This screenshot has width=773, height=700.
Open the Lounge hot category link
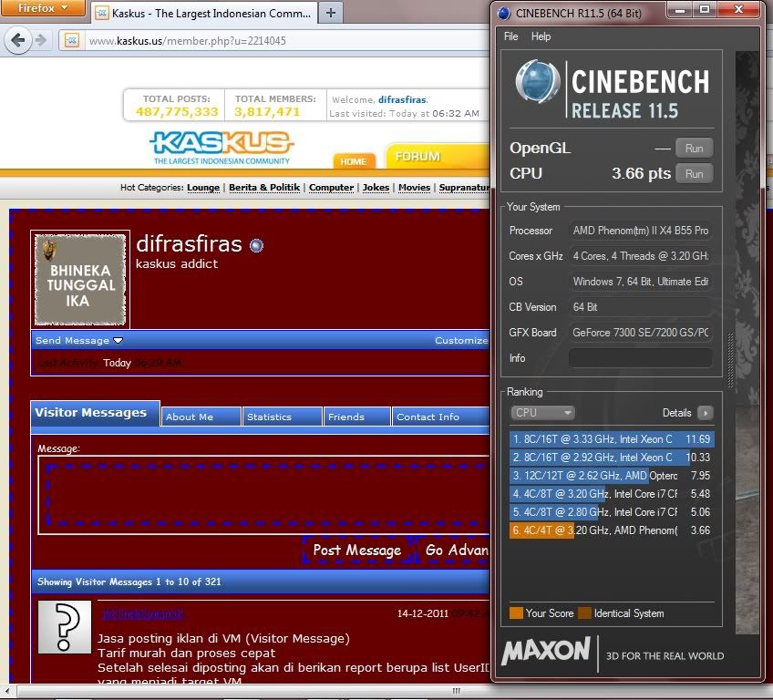[203, 188]
